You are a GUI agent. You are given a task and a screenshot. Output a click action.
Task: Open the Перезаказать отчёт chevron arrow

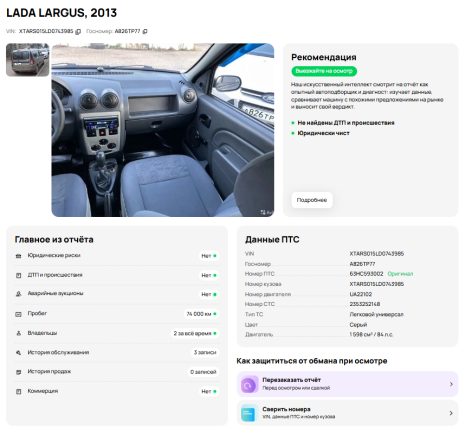451,384
